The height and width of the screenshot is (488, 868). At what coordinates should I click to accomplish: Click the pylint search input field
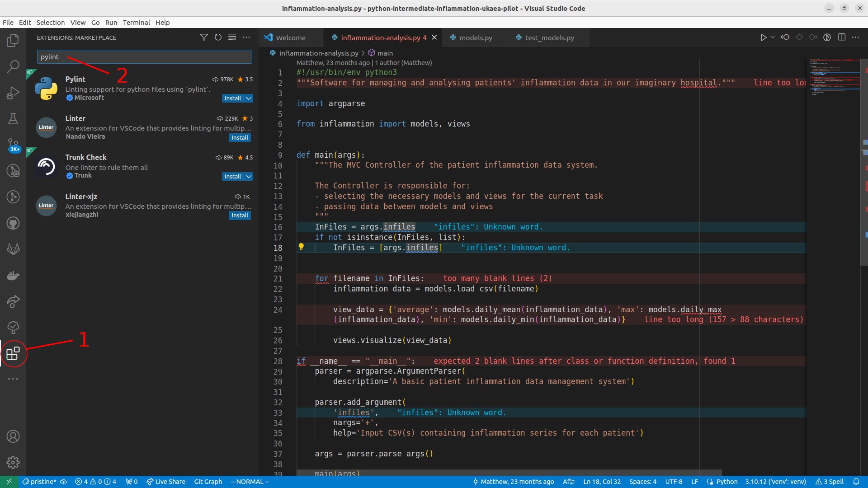[x=144, y=56]
